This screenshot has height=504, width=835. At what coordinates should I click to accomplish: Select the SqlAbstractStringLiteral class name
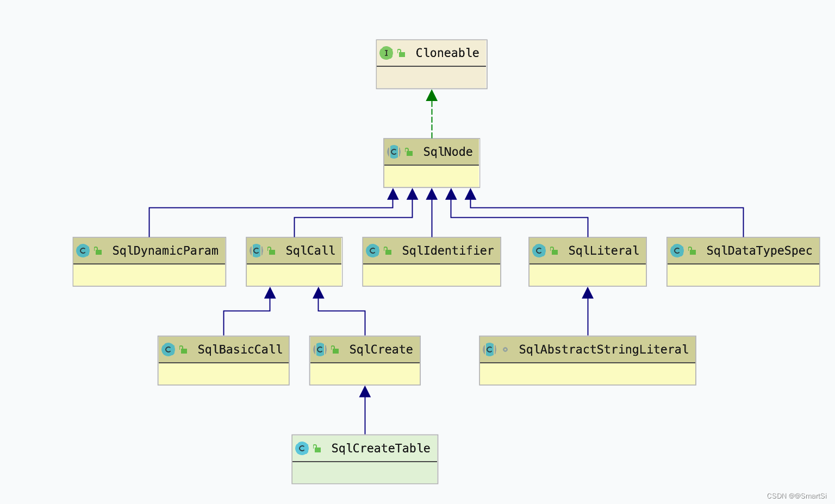pos(603,350)
